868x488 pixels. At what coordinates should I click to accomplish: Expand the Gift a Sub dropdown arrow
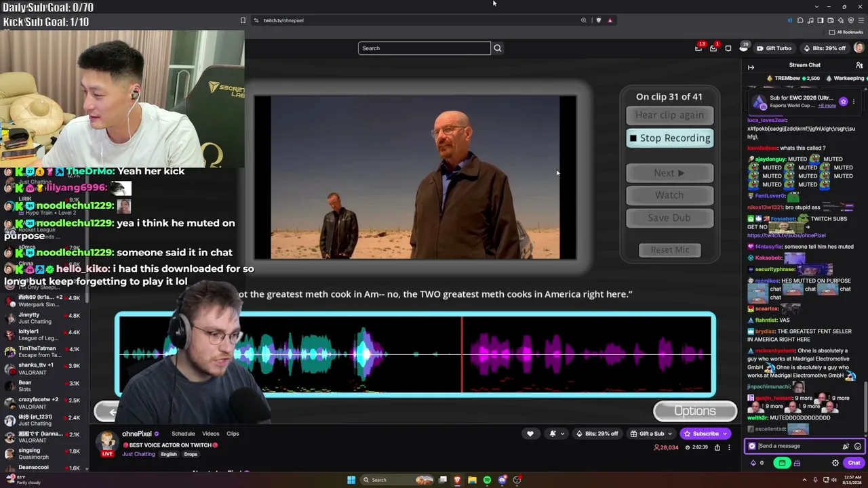(669, 434)
